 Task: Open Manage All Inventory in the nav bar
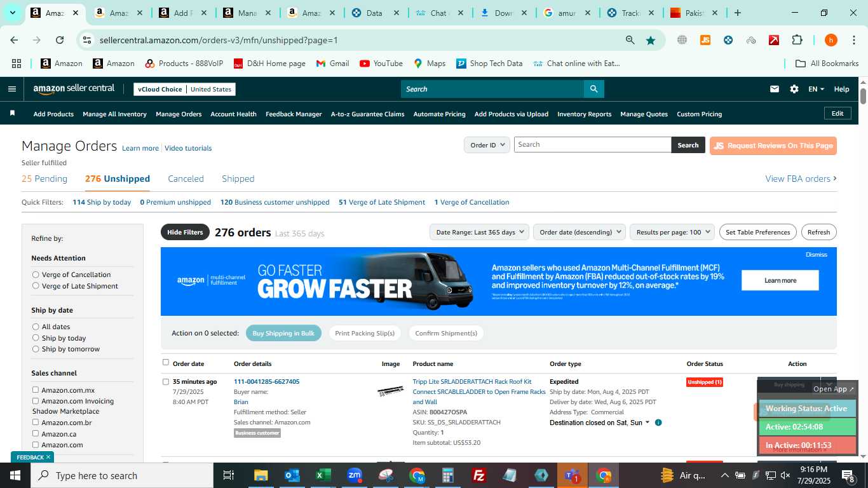click(114, 114)
